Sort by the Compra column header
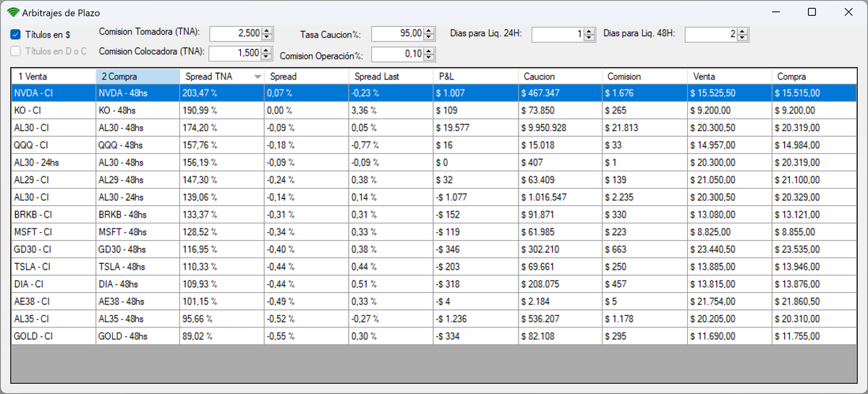Image resolution: width=868 pixels, height=394 pixels. click(x=814, y=77)
